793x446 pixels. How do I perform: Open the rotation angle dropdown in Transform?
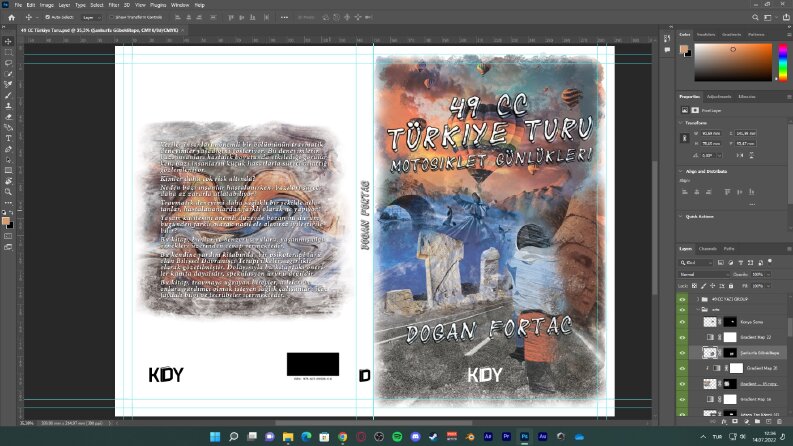pyautogui.click(x=720, y=156)
